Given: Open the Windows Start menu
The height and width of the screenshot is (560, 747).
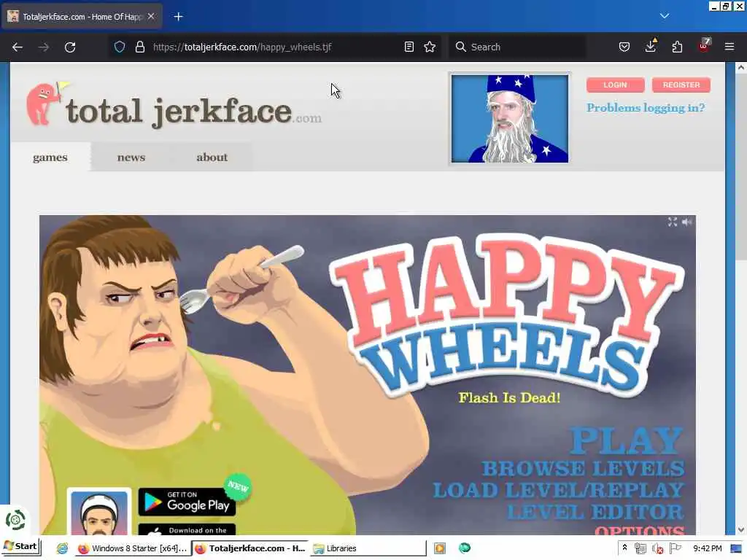Looking at the screenshot, I should [20, 547].
